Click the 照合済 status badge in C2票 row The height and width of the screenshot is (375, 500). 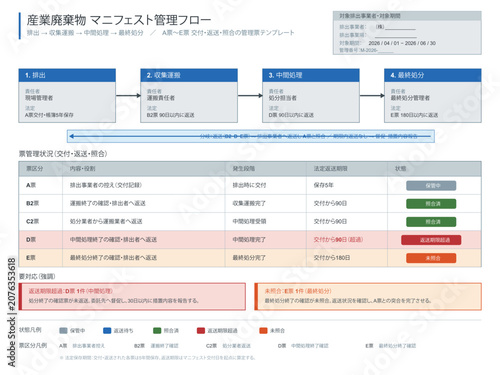[x=431, y=222]
